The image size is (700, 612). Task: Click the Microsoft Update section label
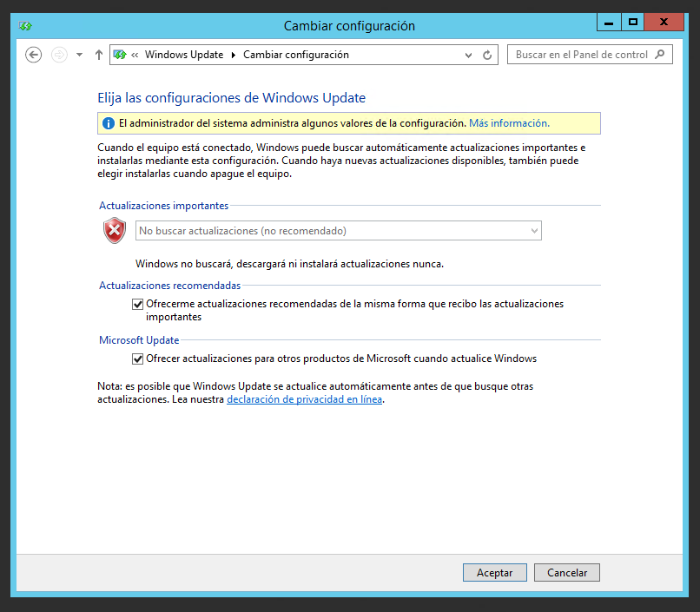[x=139, y=340]
